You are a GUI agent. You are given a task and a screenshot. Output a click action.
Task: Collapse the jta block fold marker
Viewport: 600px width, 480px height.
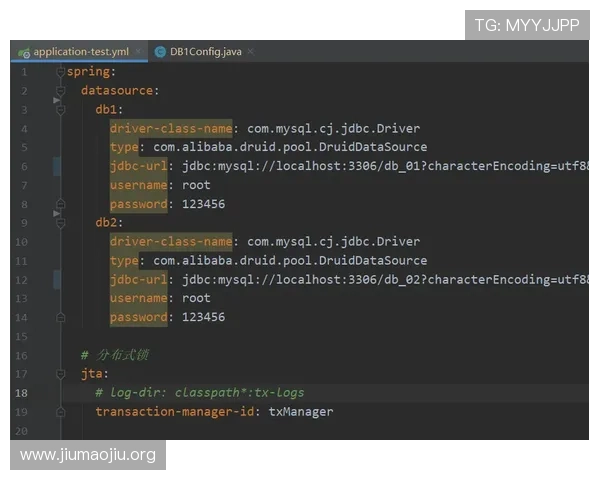pyautogui.click(x=60, y=374)
